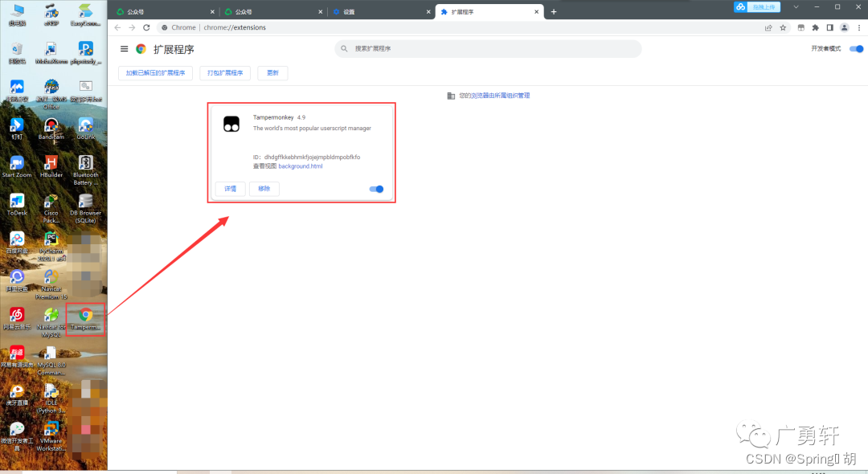
Task: Select the Bandicam desktop shortcut
Action: pos(51,129)
